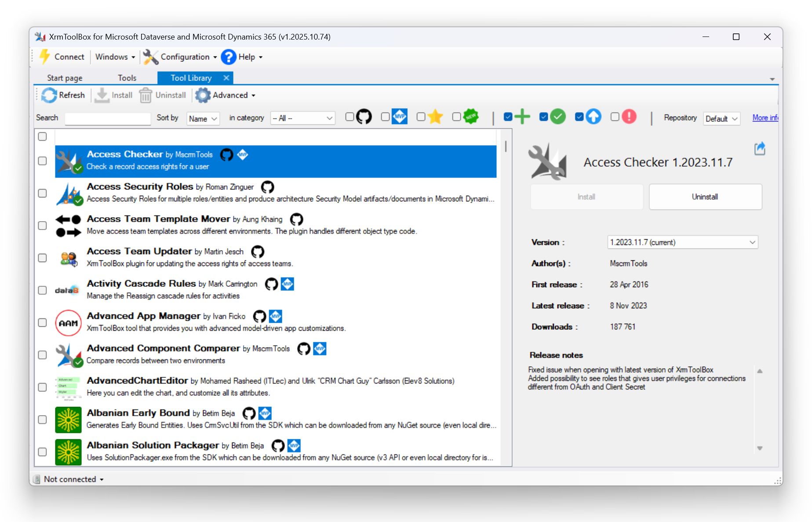Click the Search input field
Viewport: 812px width, 522px height.
tap(108, 118)
